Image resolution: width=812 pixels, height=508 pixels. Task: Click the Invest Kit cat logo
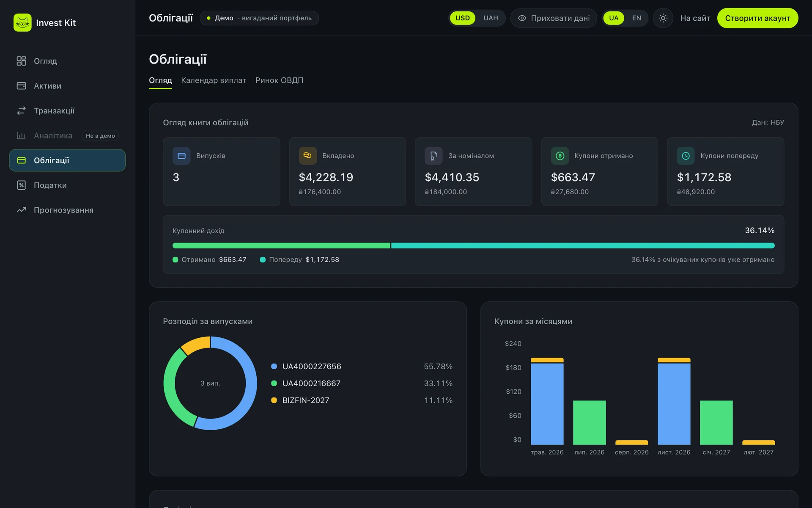pyautogui.click(x=22, y=22)
